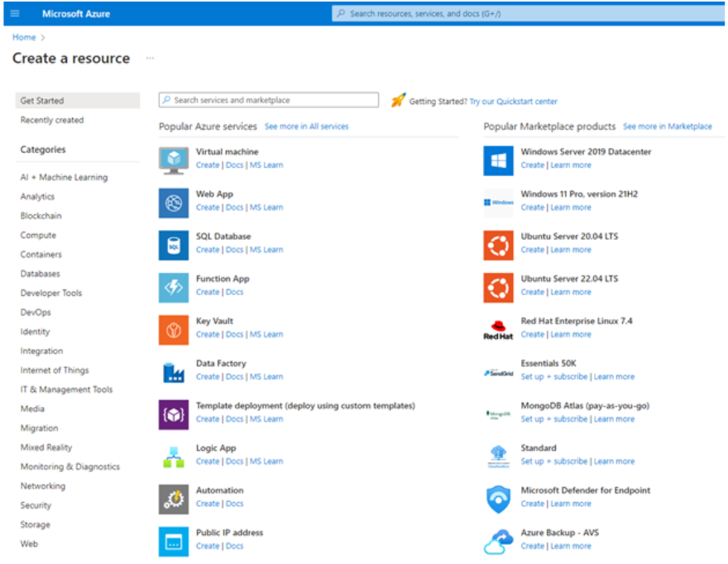Go to the Home breadcrumb

tap(24, 37)
